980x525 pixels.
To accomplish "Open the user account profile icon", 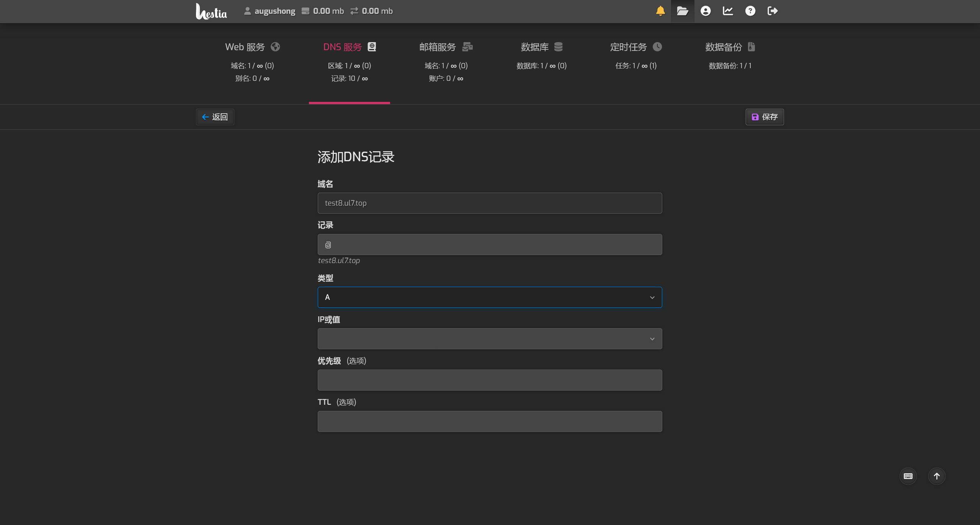I will pyautogui.click(x=706, y=11).
